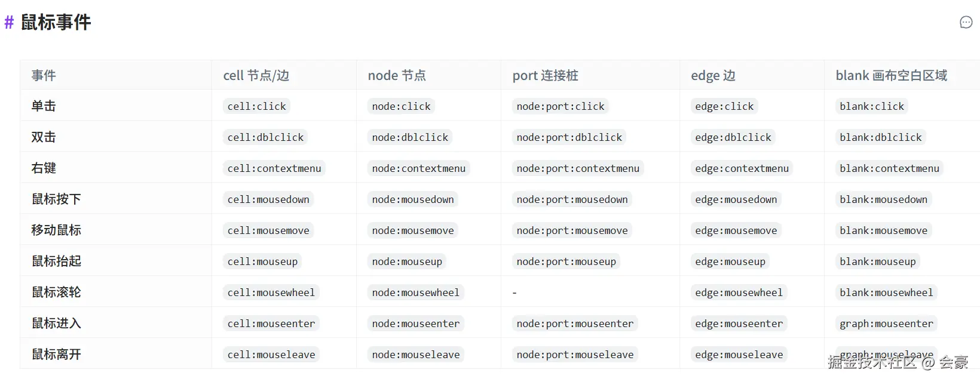
Task: Click the node:dblclick code tag
Action: click(x=410, y=137)
